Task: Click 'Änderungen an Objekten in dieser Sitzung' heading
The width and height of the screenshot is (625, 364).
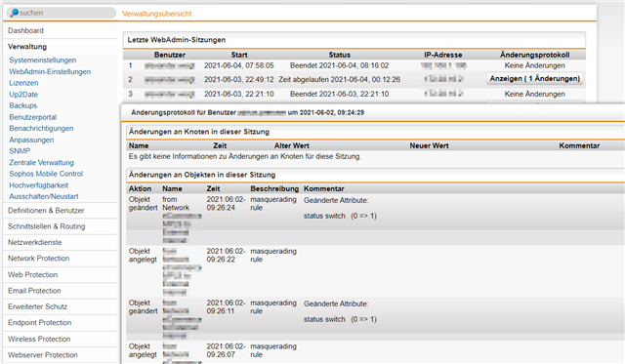Action: click(202, 175)
